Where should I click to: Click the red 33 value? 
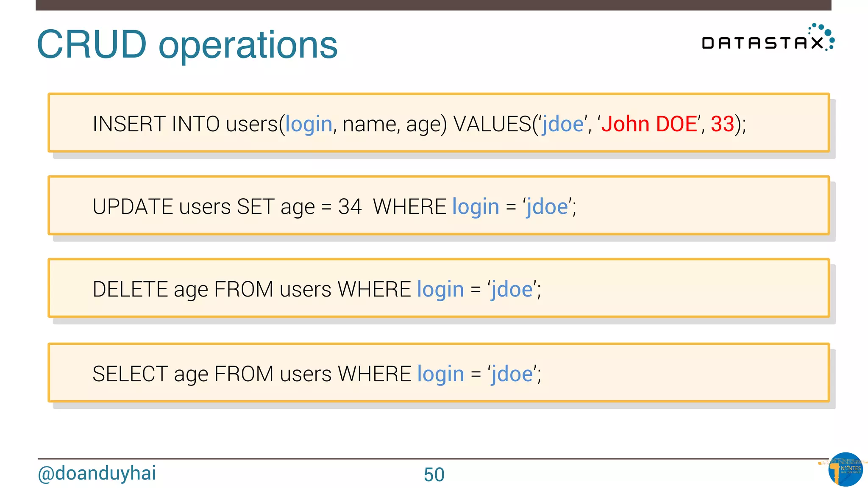pos(722,124)
